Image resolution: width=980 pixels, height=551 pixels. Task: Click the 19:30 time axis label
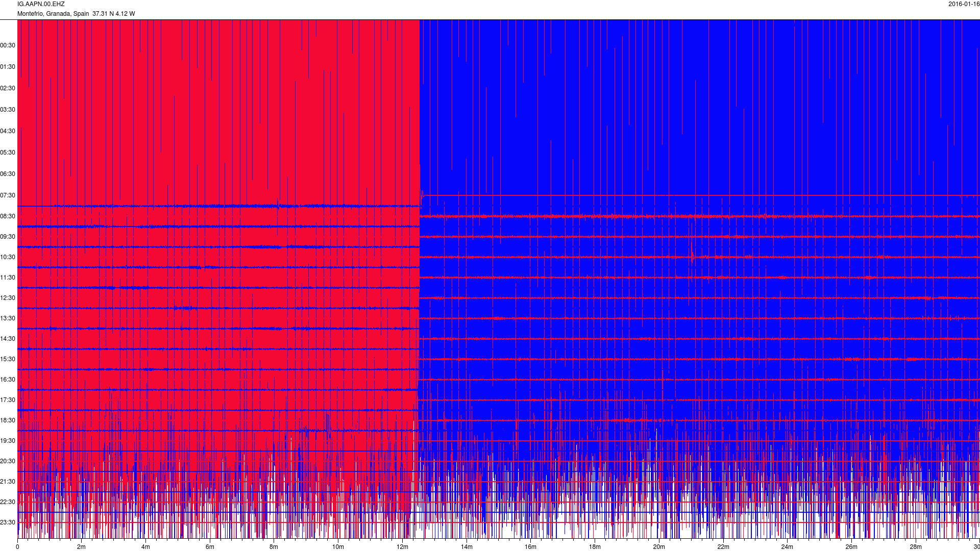tap(8, 441)
